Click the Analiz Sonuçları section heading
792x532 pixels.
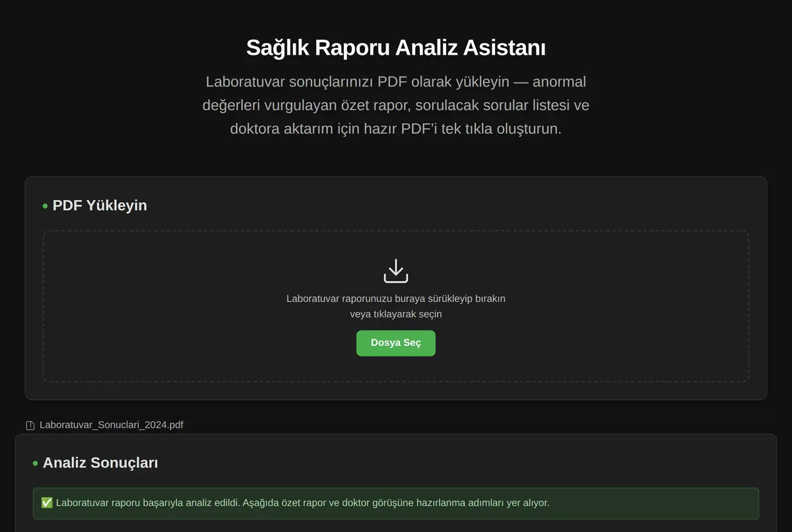coord(100,463)
